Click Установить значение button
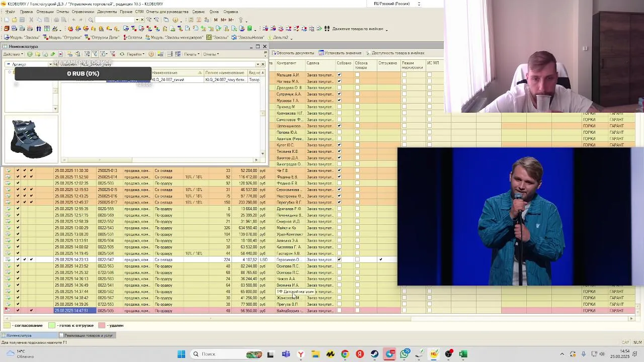 (340, 53)
